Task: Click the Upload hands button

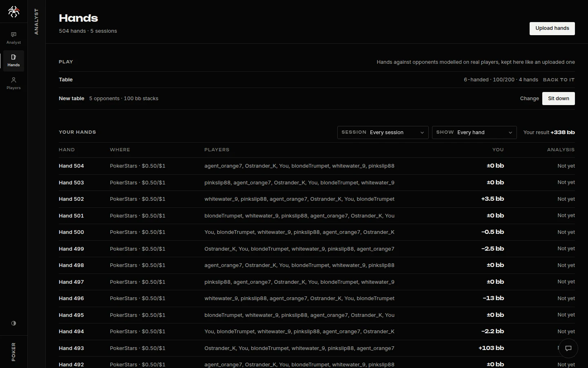Action: click(552, 28)
